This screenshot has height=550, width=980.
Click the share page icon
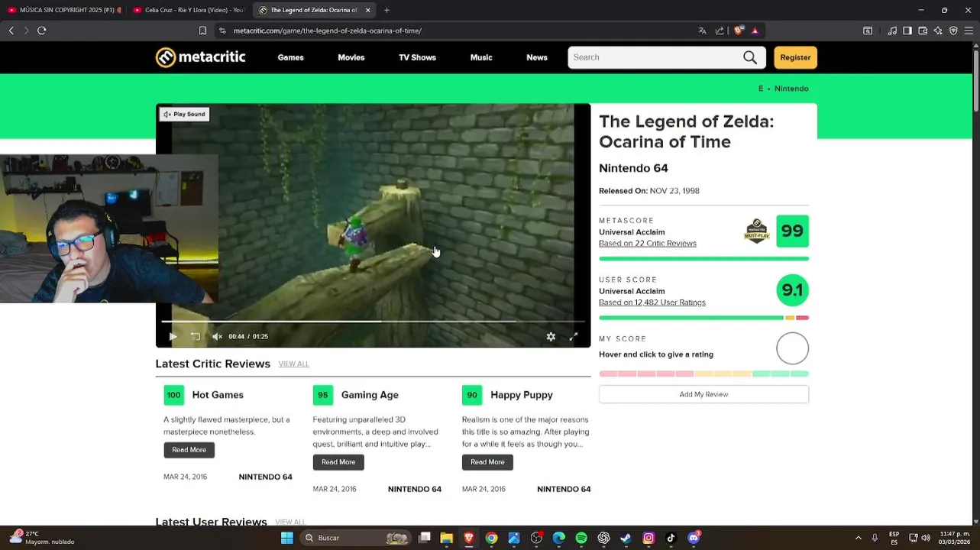[x=720, y=31]
